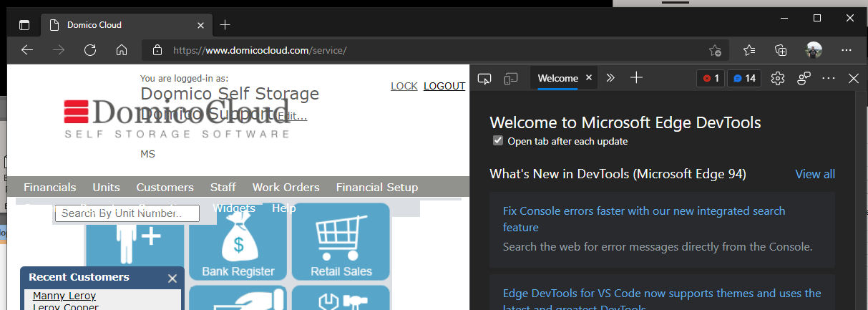
Task: Toggle device emulation in DevTools
Action: [510, 78]
